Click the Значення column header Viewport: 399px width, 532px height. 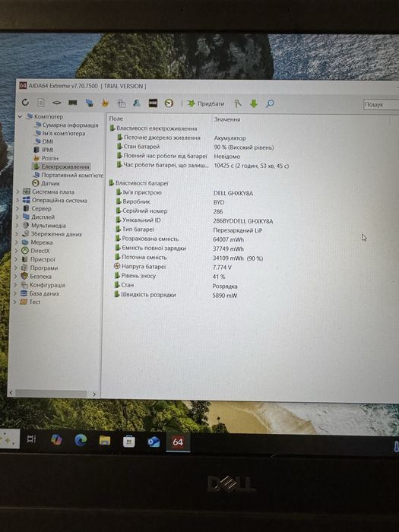pyautogui.click(x=227, y=119)
